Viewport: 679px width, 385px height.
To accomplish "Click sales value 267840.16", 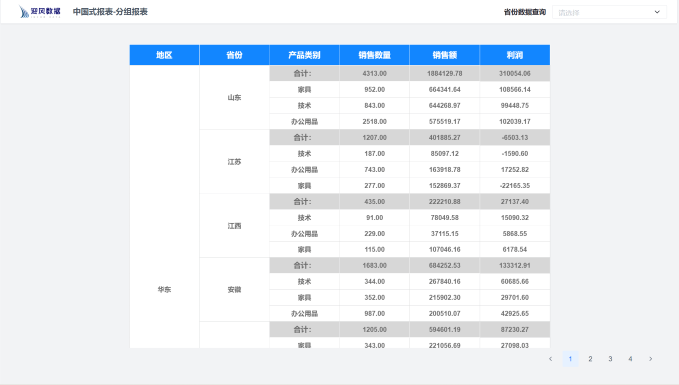I will tap(445, 281).
